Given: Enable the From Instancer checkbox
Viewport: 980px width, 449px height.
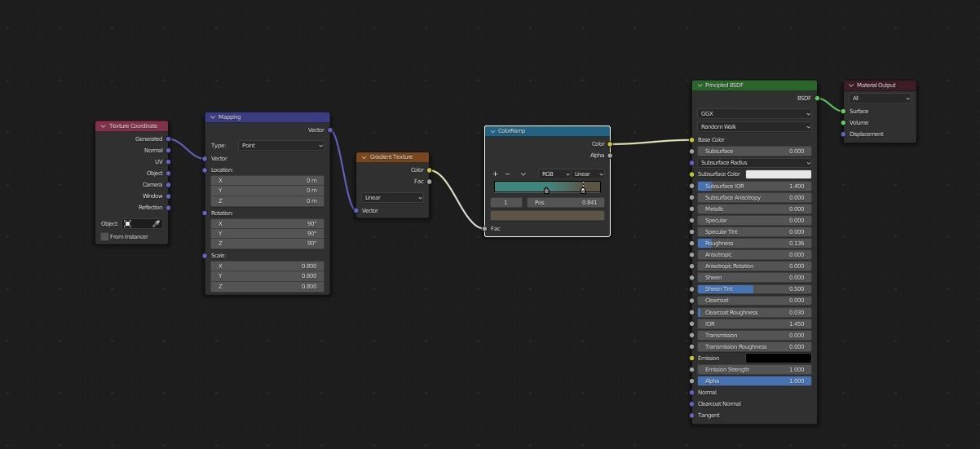Looking at the screenshot, I should tap(104, 236).
